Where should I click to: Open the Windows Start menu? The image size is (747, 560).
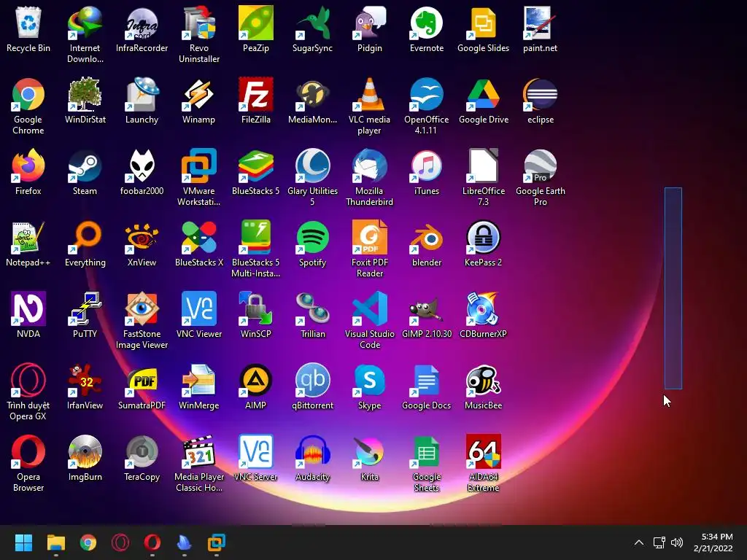tap(23, 542)
